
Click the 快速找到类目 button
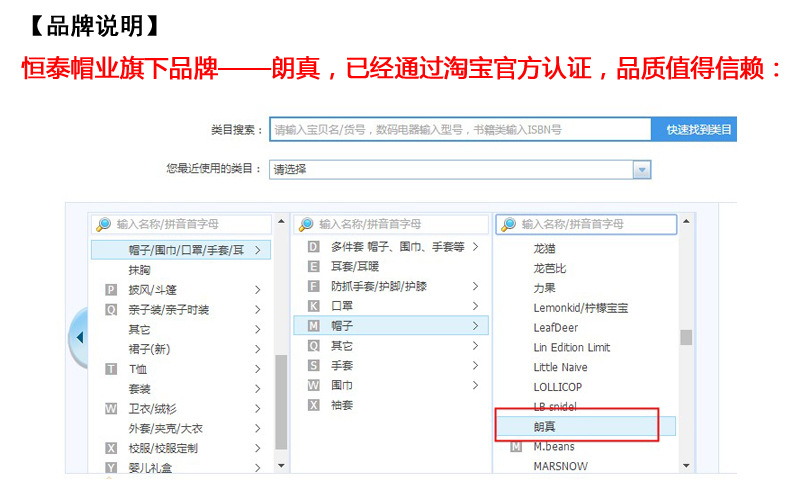point(694,130)
